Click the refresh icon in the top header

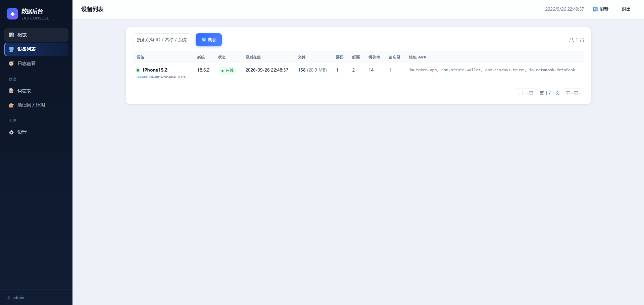click(x=595, y=9)
